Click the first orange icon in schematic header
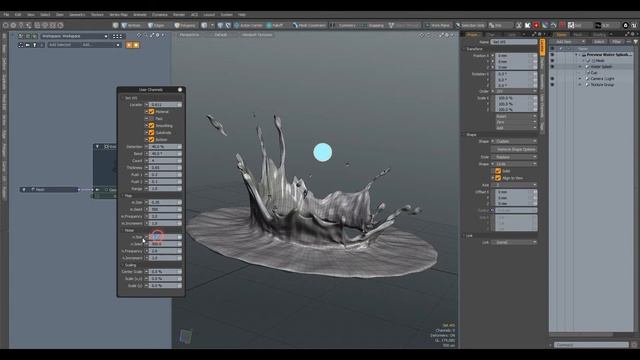640x360 pixels. coord(129,45)
